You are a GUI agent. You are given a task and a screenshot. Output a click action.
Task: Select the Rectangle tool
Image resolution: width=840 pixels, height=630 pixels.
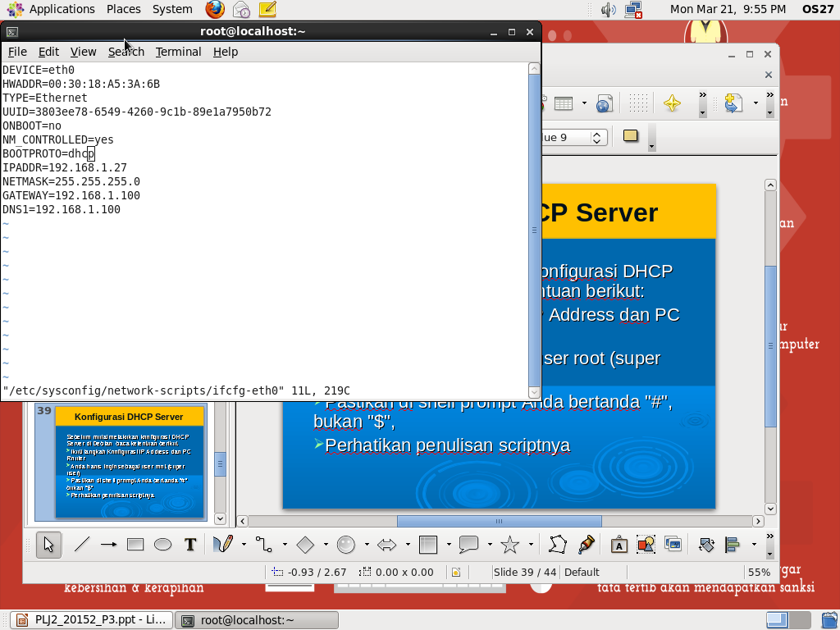[x=134, y=544]
